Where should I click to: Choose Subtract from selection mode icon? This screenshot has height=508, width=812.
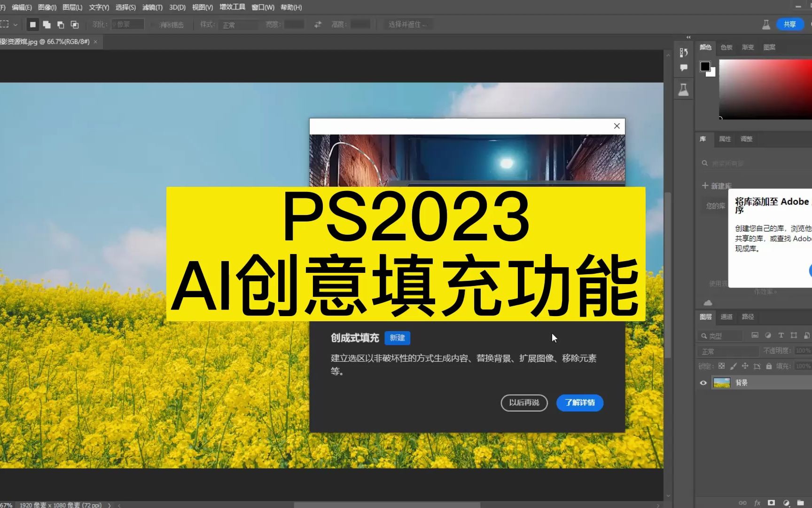pyautogui.click(x=61, y=24)
